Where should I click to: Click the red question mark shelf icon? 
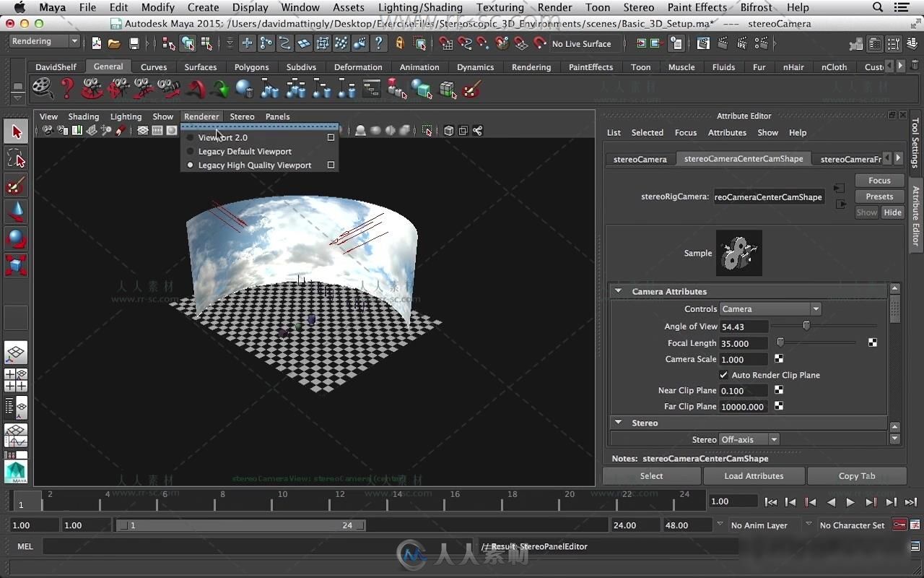(x=67, y=89)
